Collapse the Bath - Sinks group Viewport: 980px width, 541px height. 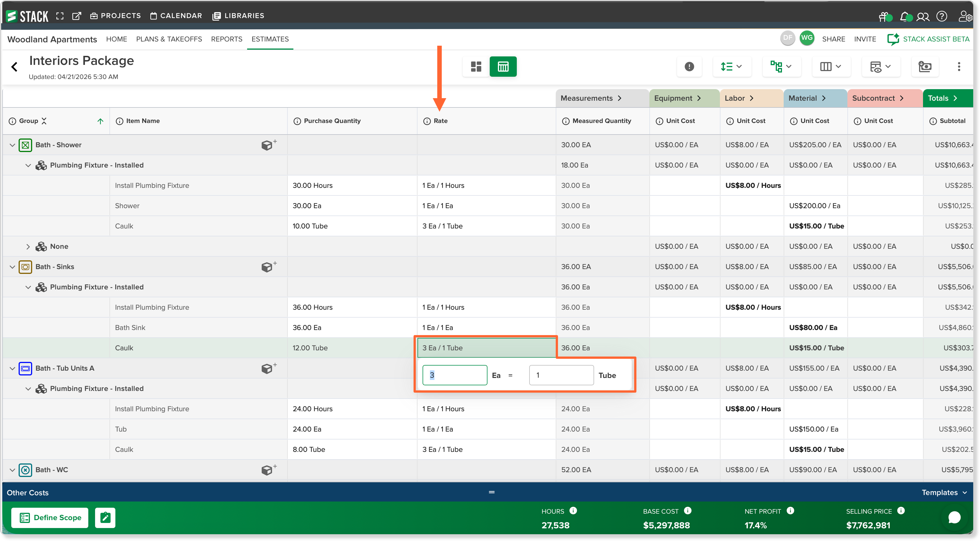(x=12, y=267)
